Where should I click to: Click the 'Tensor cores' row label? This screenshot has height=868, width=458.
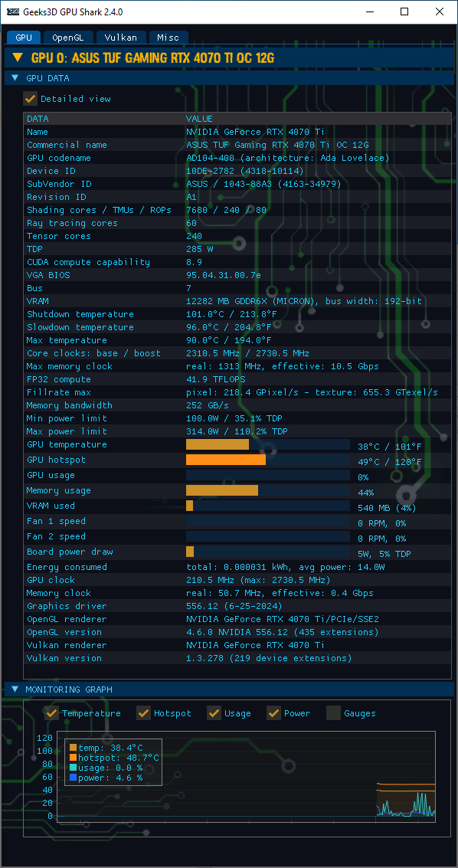tap(59, 236)
